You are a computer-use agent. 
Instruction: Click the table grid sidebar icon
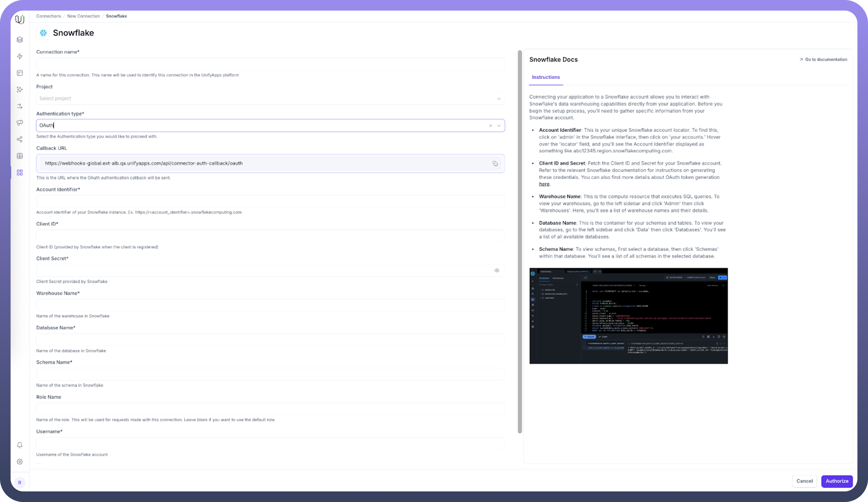point(20,156)
